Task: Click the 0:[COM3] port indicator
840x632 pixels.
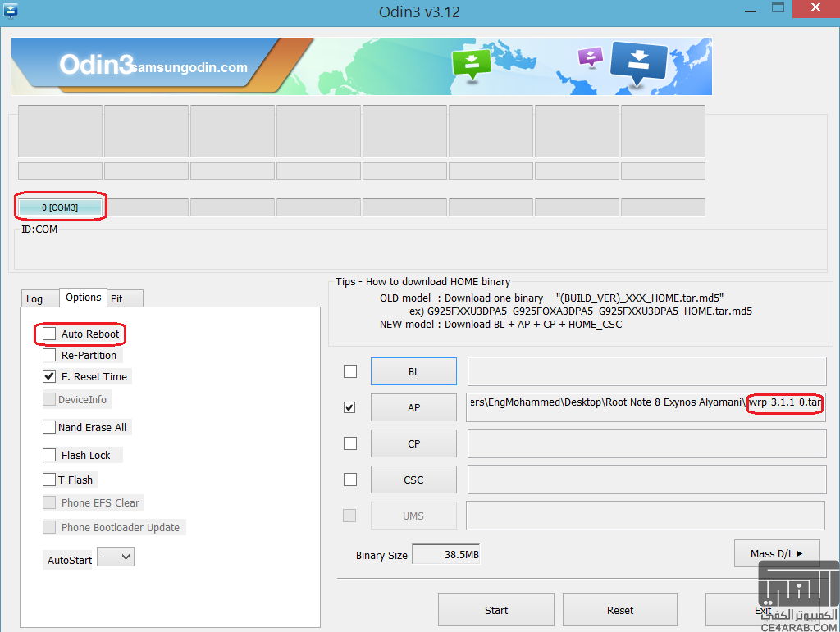Action: [60, 207]
